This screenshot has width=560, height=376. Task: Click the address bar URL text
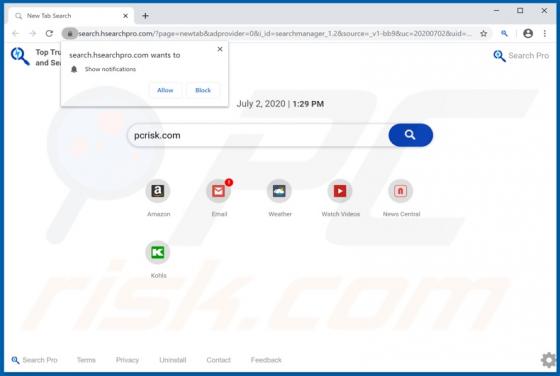point(275,34)
